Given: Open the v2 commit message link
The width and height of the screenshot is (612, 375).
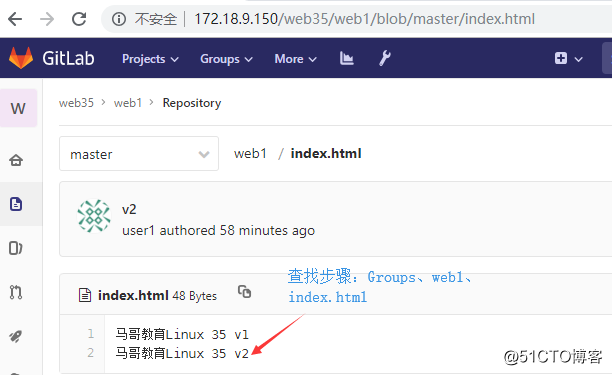Looking at the screenshot, I should pyautogui.click(x=129, y=209).
